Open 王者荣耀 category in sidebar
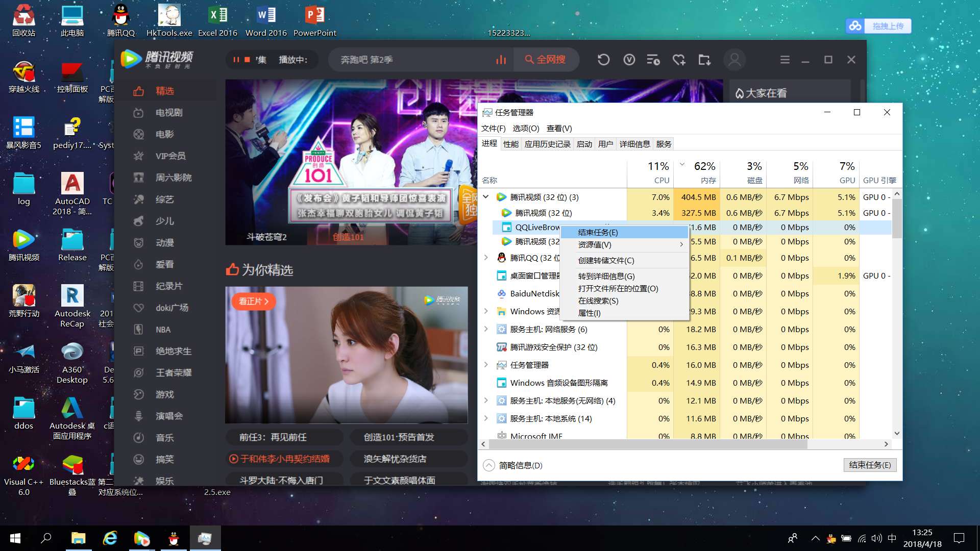Image resolution: width=980 pixels, height=551 pixels. (x=174, y=373)
